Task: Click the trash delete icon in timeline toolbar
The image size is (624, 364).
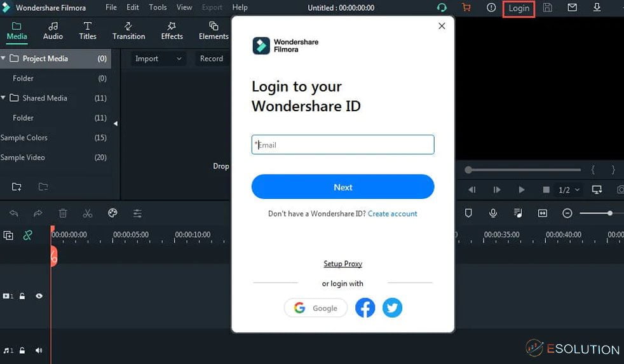Action: 63,213
